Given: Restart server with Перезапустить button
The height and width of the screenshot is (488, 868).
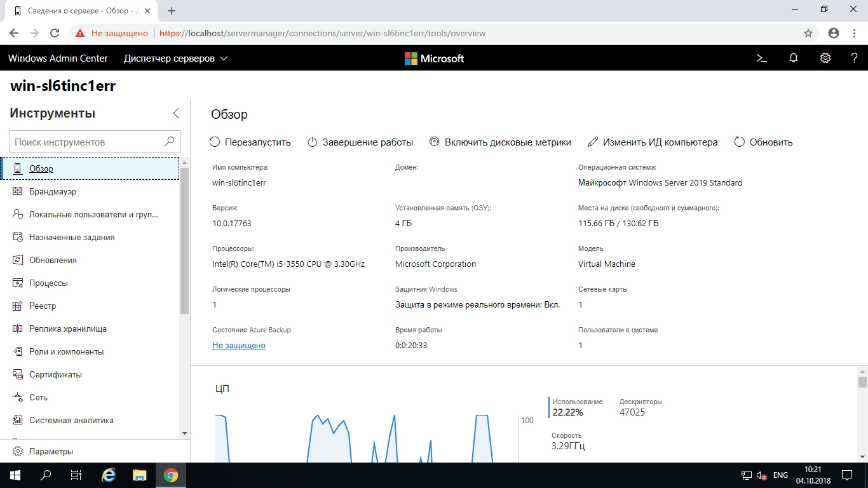Looking at the screenshot, I should click(x=250, y=142).
